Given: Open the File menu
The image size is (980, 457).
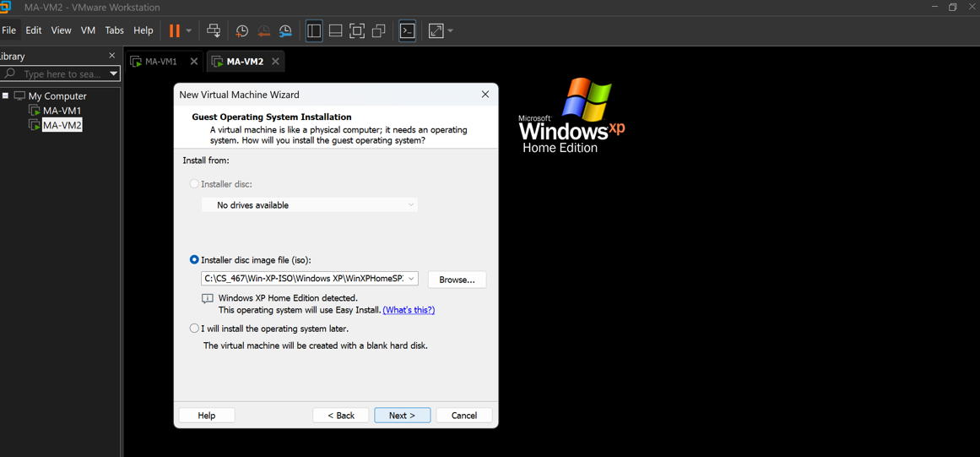Looking at the screenshot, I should tap(8, 30).
